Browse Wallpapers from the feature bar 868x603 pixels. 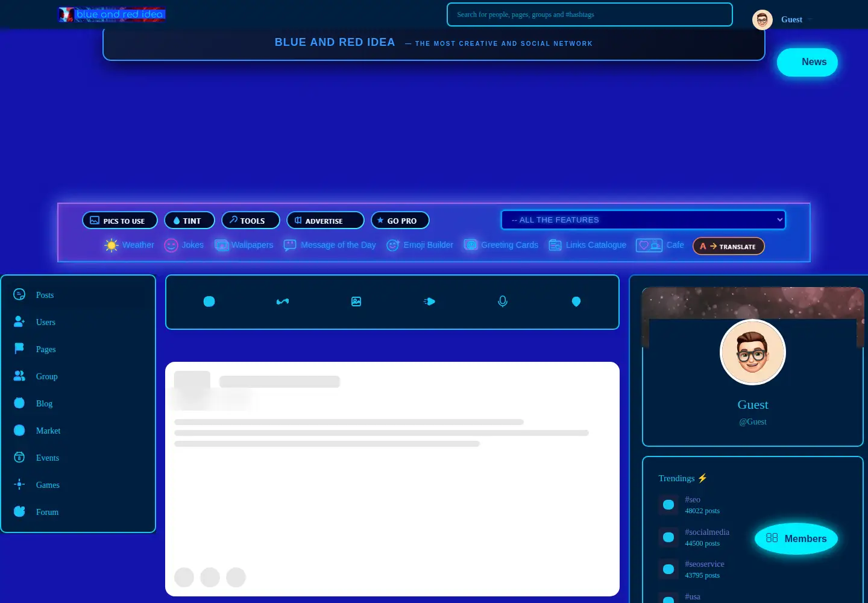point(244,245)
